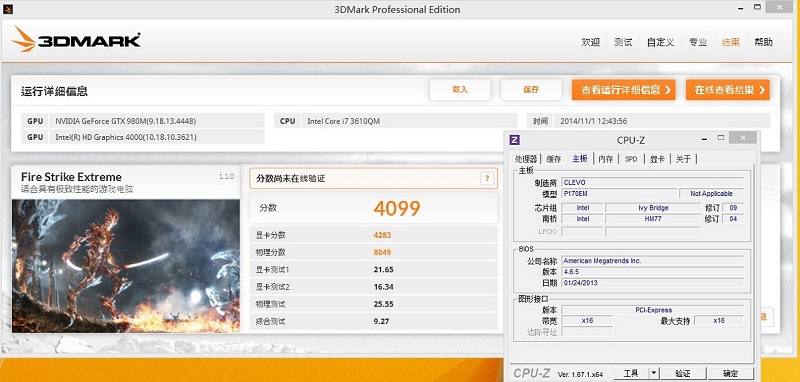
Task: Click the 载入 load button
Action: tap(460, 90)
